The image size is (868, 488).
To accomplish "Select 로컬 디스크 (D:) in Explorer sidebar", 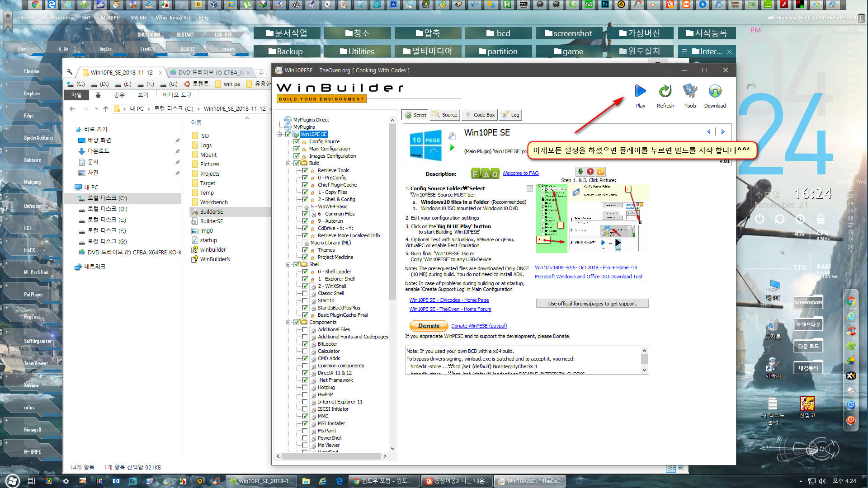I will 107,209.
